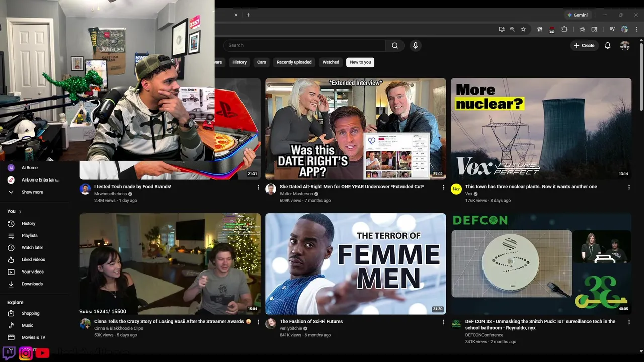The image size is (644, 362).
Task: Play the More nuclear Vox thumbnail
Action: click(x=541, y=129)
